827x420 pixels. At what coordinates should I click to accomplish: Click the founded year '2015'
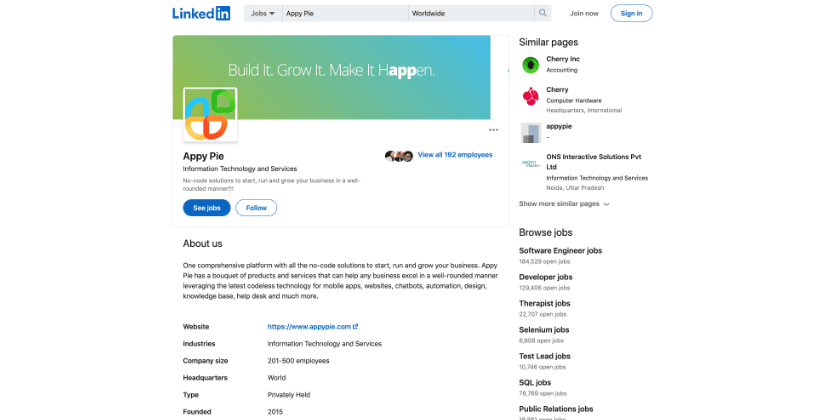coord(275,412)
